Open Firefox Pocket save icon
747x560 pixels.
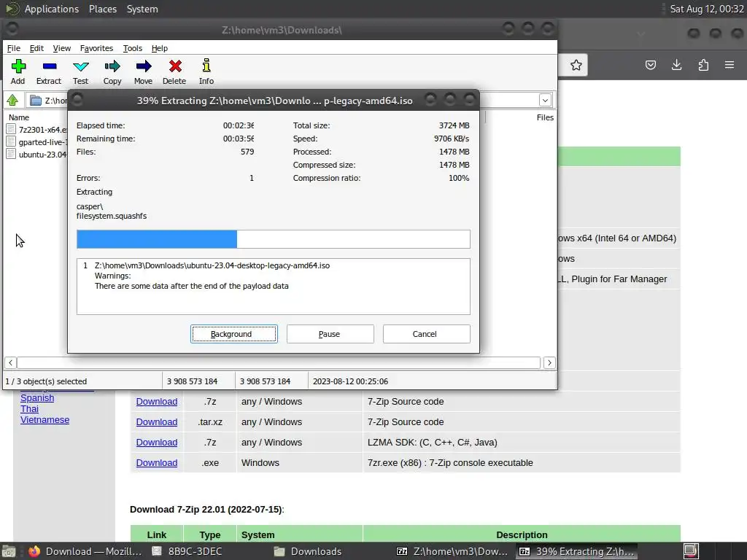point(650,65)
